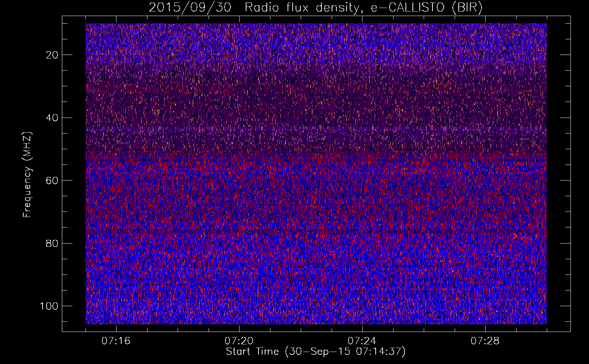The height and width of the screenshot is (364, 589).
Task: Click the '80' frequency tick label
Action: tap(52, 243)
